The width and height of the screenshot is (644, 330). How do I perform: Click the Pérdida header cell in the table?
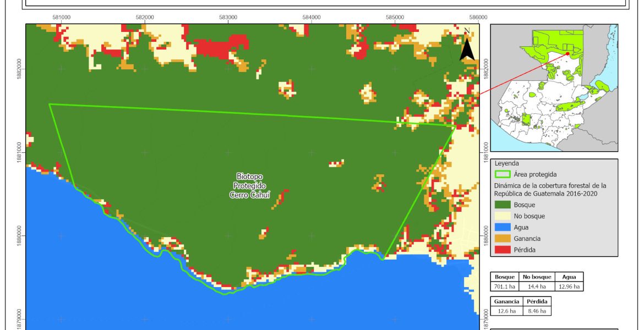point(536,302)
